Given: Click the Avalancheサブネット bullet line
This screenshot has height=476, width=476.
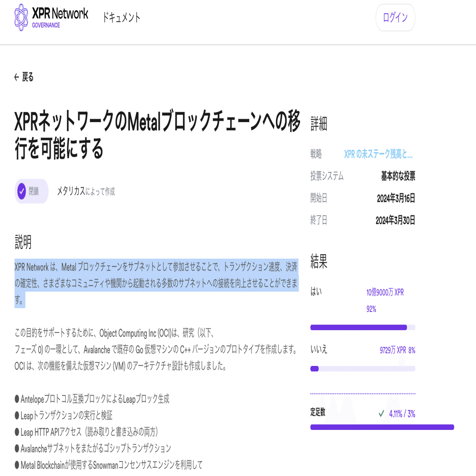Looking at the screenshot, I should [x=93, y=448].
